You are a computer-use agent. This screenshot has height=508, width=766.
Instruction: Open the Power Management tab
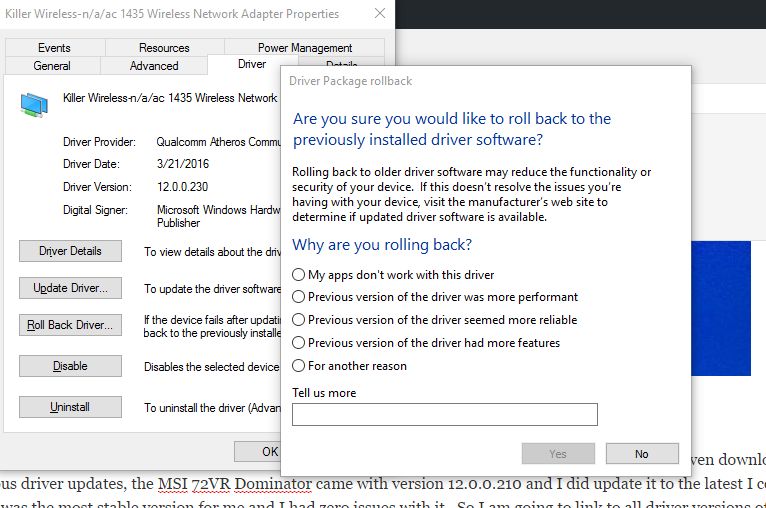tap(304, 48)
